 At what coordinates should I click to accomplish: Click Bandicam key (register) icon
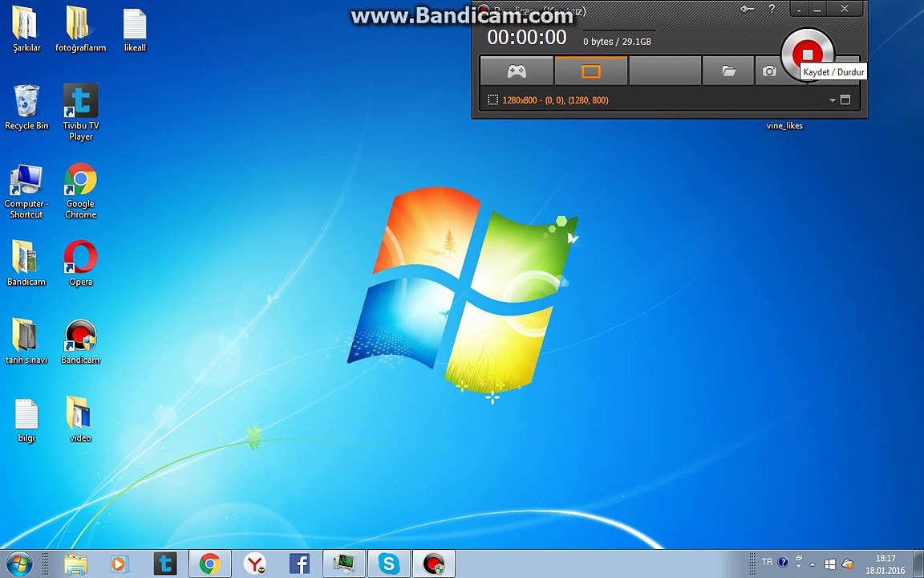pyautogui.click(x=748, y=9)
